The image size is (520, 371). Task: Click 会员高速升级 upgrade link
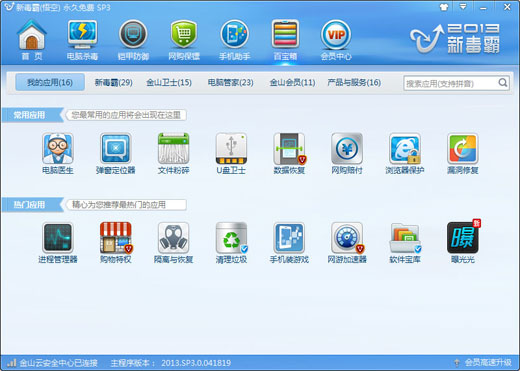pyautogui.click(x=488, y=363)
